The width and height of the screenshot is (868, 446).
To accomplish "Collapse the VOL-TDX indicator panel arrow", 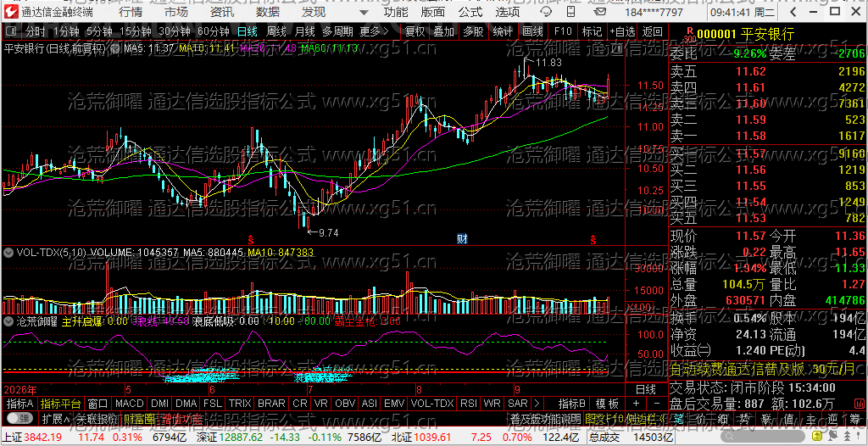I will (x=8, y=253).
